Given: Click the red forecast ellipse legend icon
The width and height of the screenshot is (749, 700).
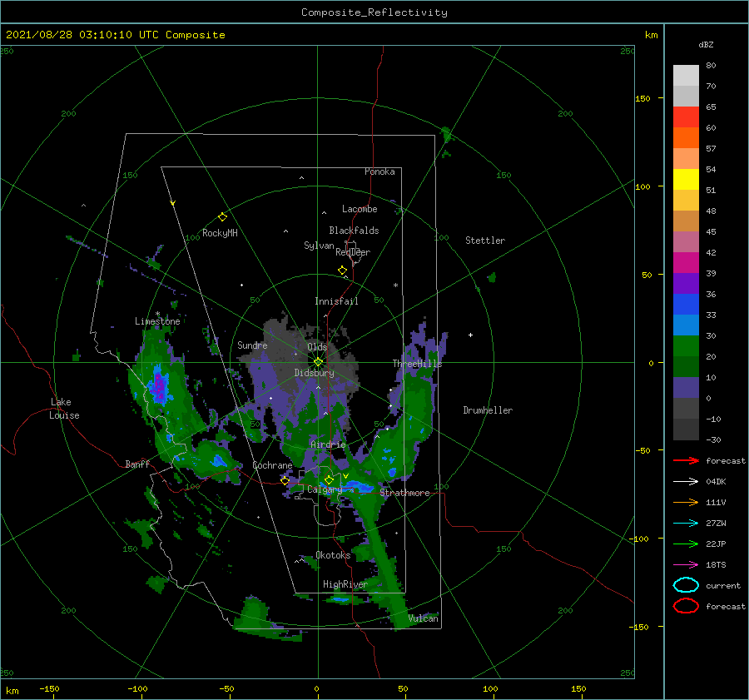Looking at the screenshot, I should [686, 606].
